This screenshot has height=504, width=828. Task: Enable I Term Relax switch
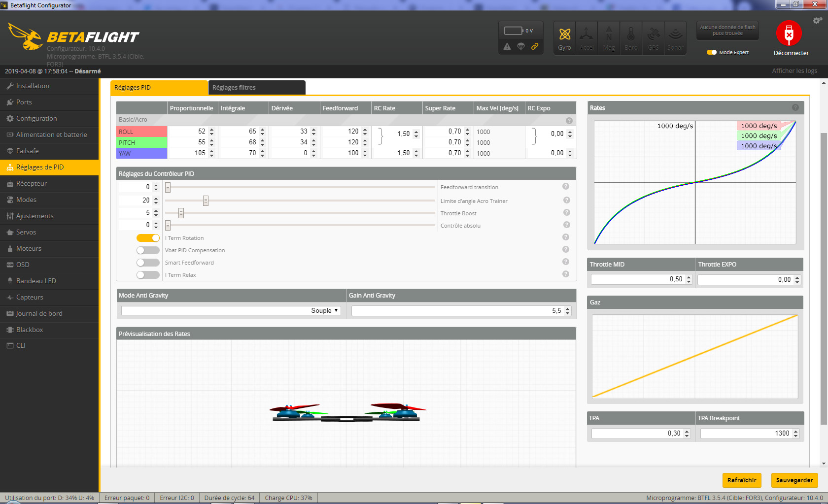pyautogui.click(x=148, y=275)
